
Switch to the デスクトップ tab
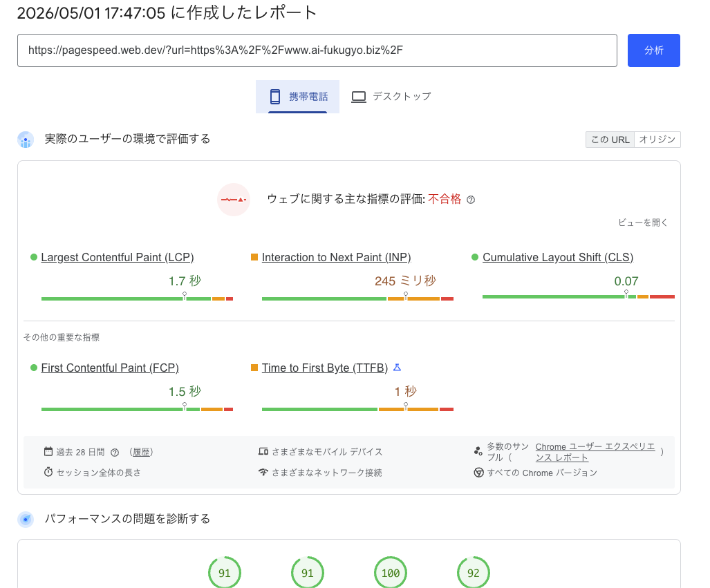point(392,97)
